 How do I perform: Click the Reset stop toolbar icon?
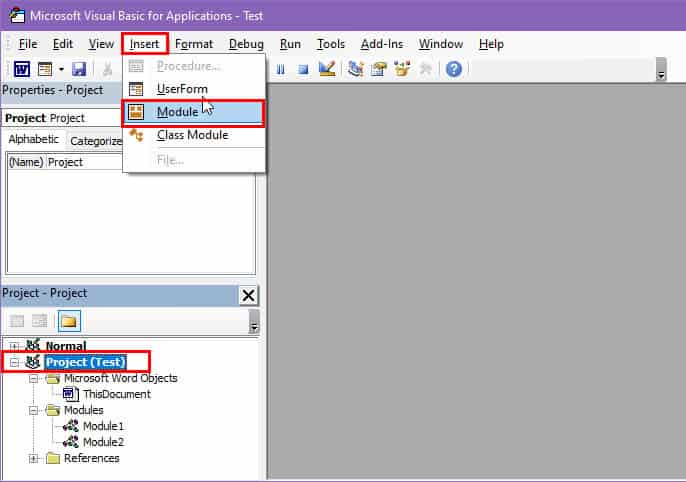coord(303,69)
